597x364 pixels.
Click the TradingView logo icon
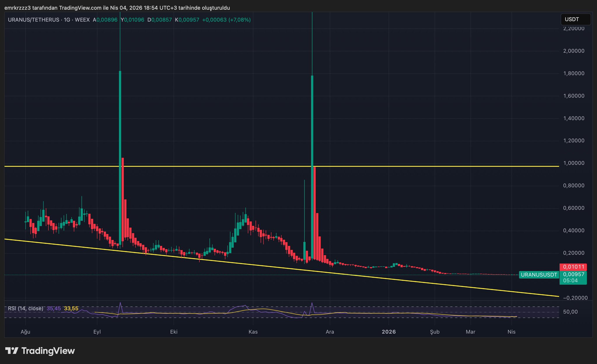coord(12,351)
